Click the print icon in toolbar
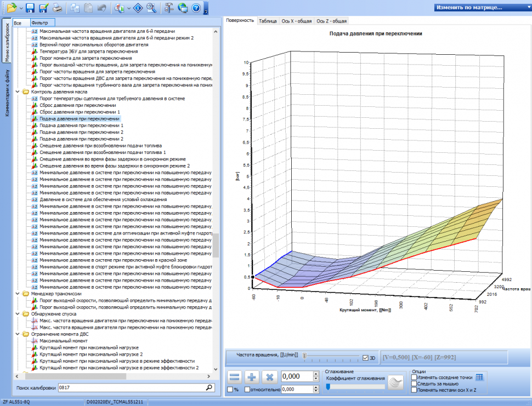 click(x=58, y=8)
